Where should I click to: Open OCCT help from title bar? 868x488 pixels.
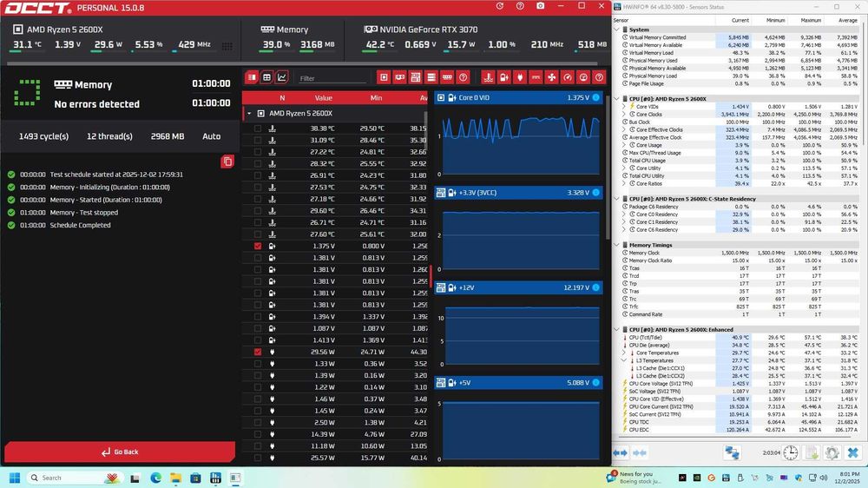520,6
